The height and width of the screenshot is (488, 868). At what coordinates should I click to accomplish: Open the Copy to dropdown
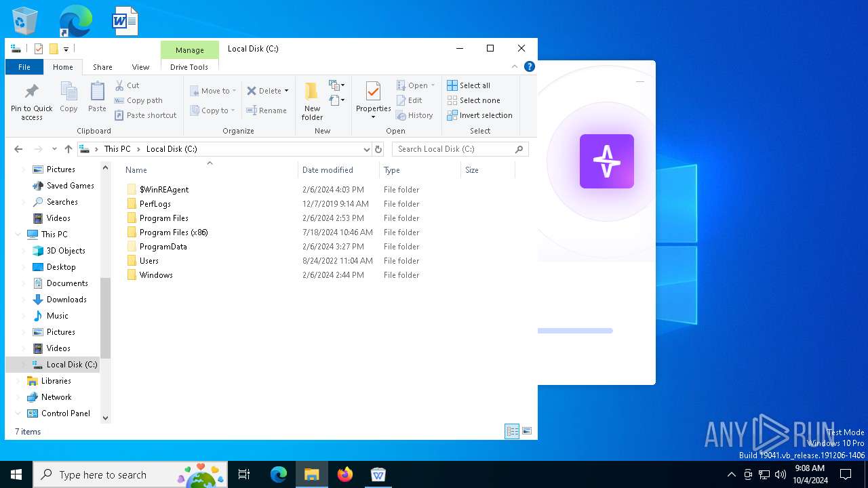click(x=213, y=110)
